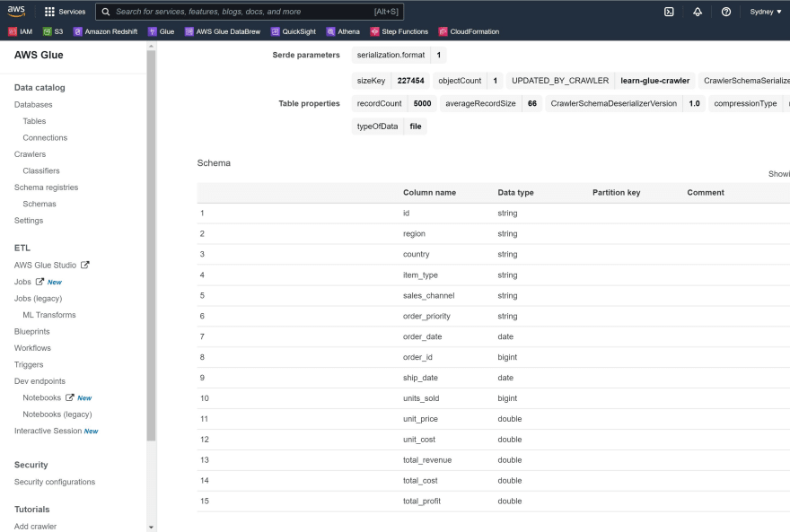Open Data catalog Settings
790x532 pixels.
click(x=29, y=221)
